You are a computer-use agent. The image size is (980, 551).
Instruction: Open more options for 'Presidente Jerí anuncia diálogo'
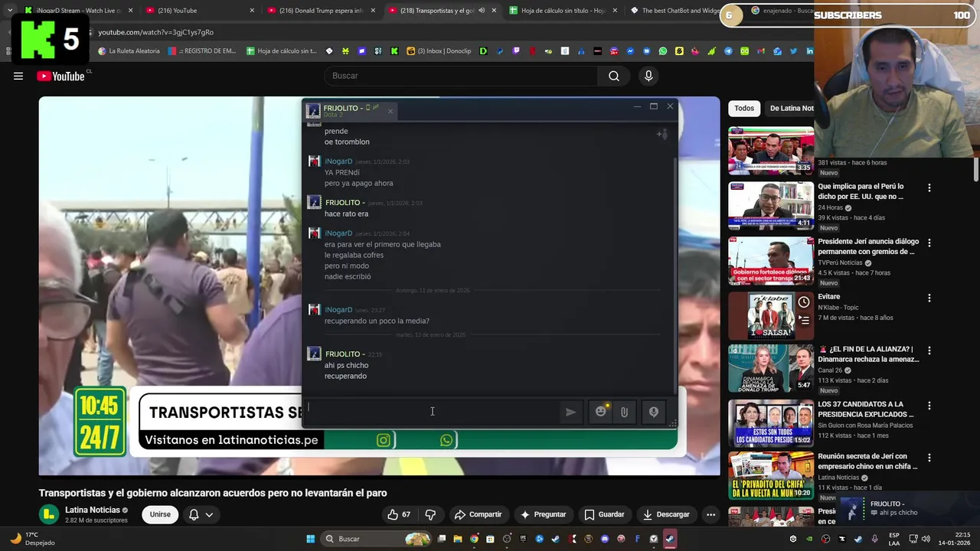929,243
